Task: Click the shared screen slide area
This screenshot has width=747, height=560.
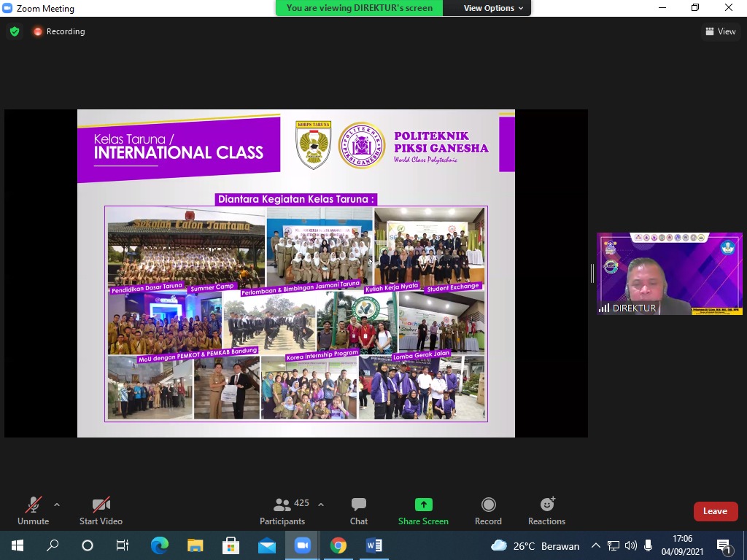Action: point(296,273)
